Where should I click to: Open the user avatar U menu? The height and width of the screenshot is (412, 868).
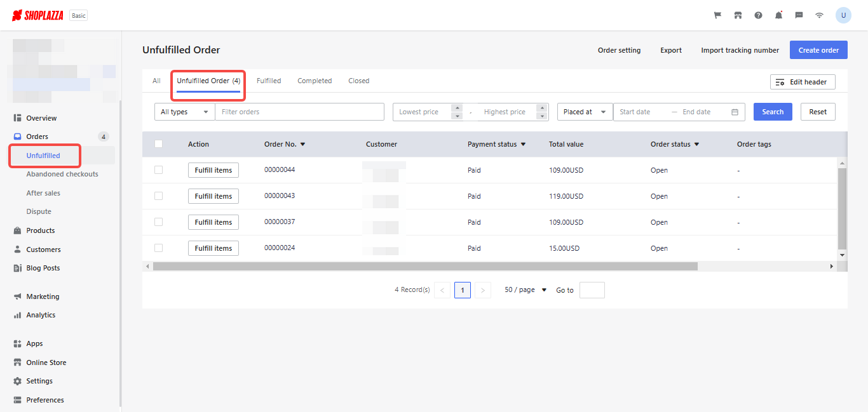[x=843, y=15]
